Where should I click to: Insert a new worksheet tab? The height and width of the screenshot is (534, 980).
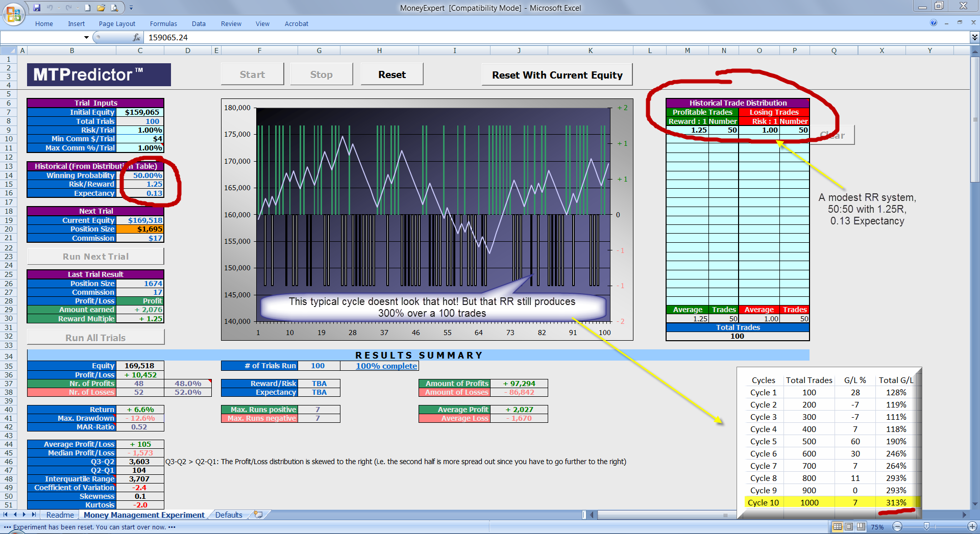258,515
